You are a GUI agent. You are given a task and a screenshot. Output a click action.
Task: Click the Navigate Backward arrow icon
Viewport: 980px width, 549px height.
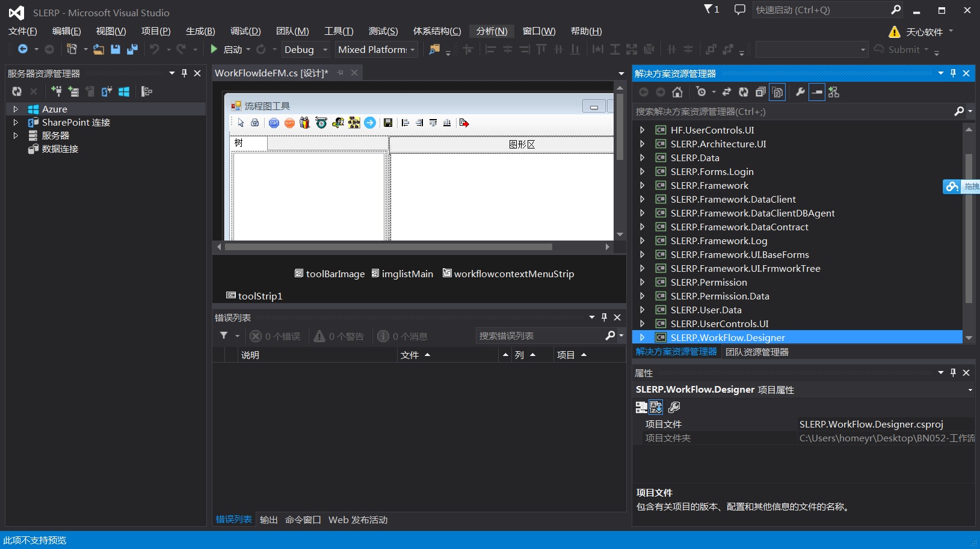tap(22, 49)
